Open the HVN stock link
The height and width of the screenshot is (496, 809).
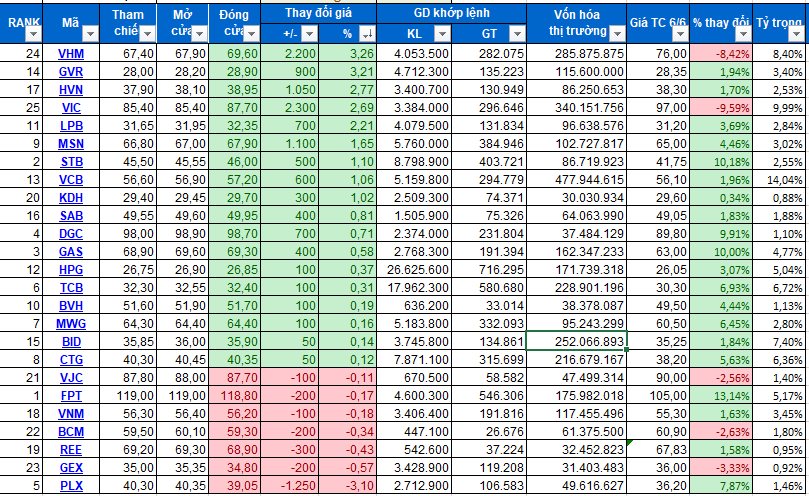coord(71,90)
